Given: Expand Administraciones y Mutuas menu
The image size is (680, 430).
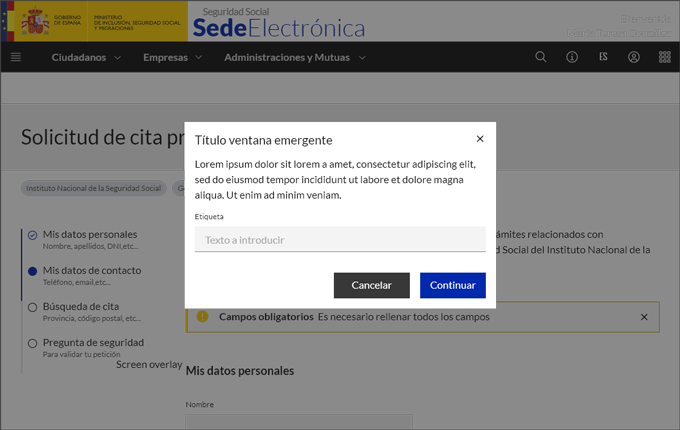Looking at the screenshot, I should pos(294,57).
